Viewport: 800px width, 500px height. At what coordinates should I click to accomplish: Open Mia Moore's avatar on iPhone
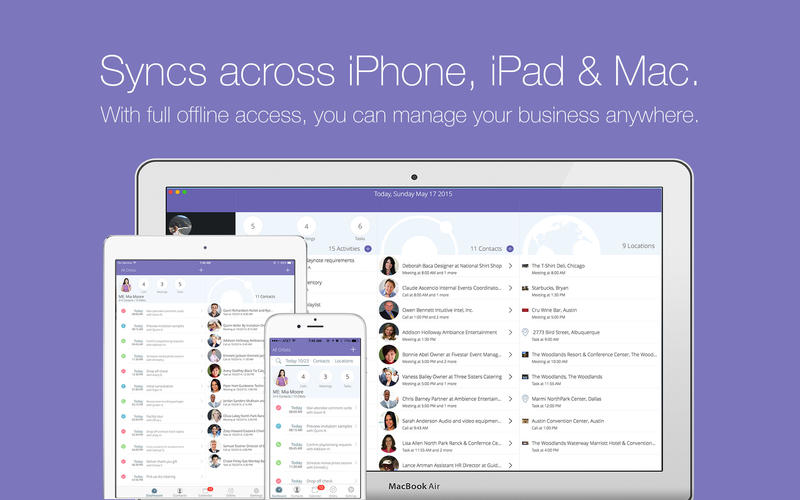pyautogui.click(x=282, y=378)
